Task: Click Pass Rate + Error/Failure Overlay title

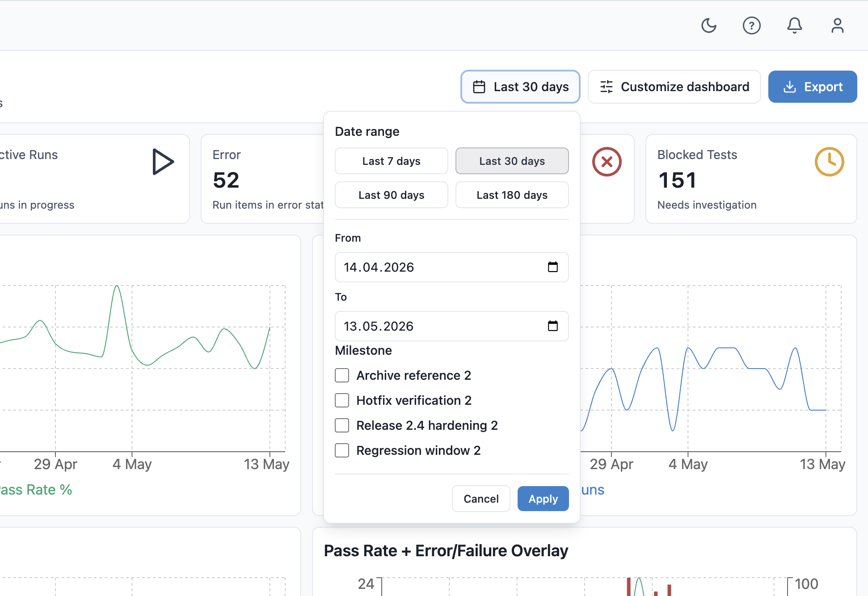Action: point(446,551)
